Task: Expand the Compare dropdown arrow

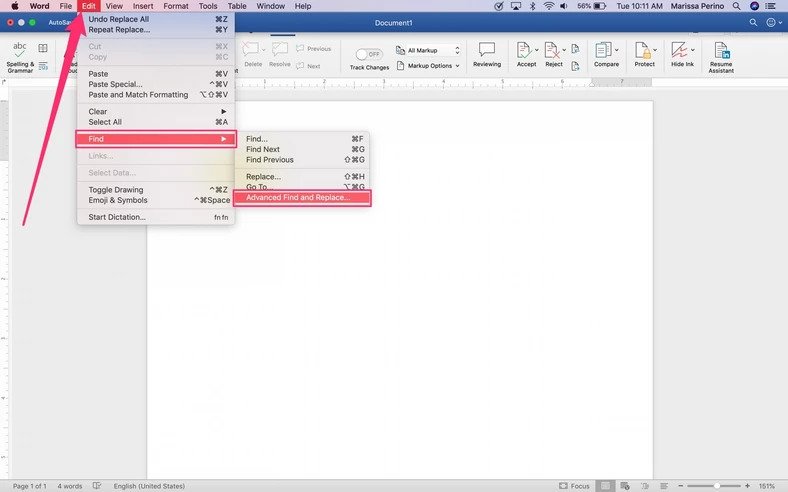Action: pyautogui.click(x=617, y=50)
